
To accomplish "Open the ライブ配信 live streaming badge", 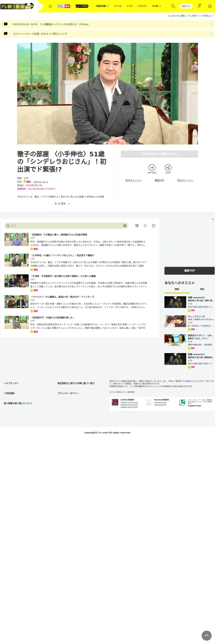I will tap(82, 6).
